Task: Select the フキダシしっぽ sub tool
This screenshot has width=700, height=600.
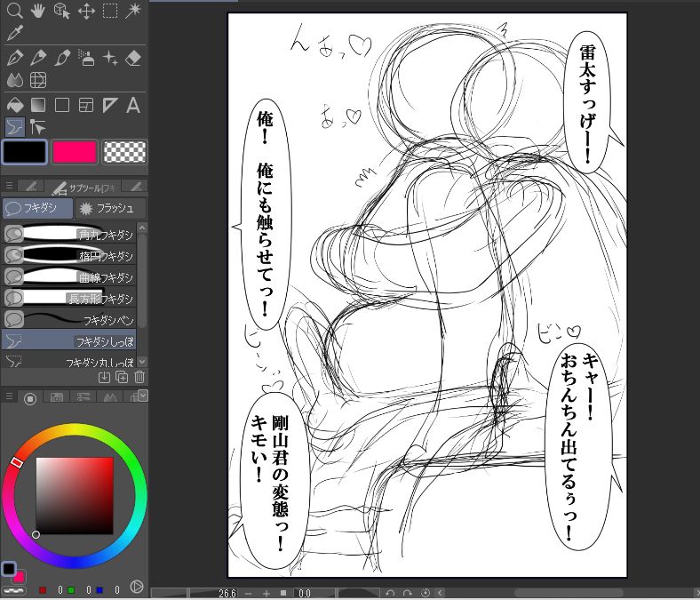Action: (69, 340)
